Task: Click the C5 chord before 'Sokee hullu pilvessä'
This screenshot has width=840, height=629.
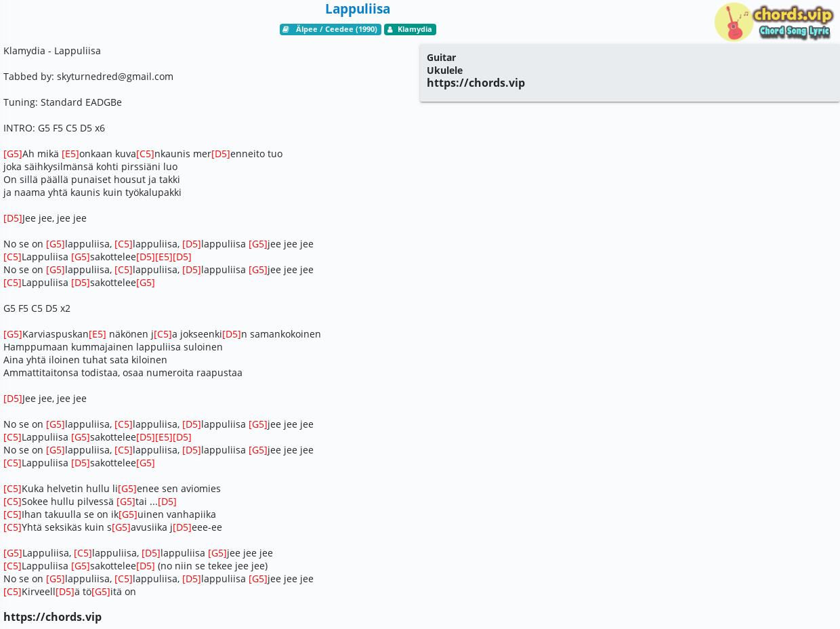Action: [x=12, y=502]
